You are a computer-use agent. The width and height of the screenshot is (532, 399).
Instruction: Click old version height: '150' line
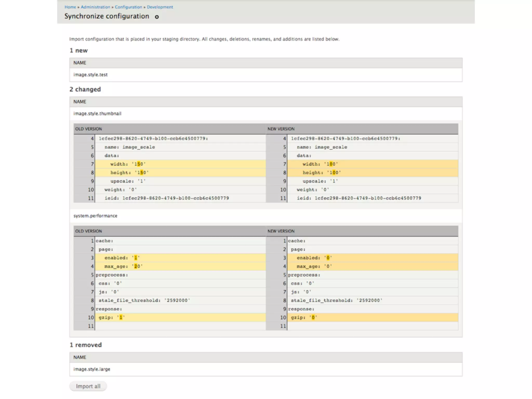pyautogui.click(x=180, y=172)
